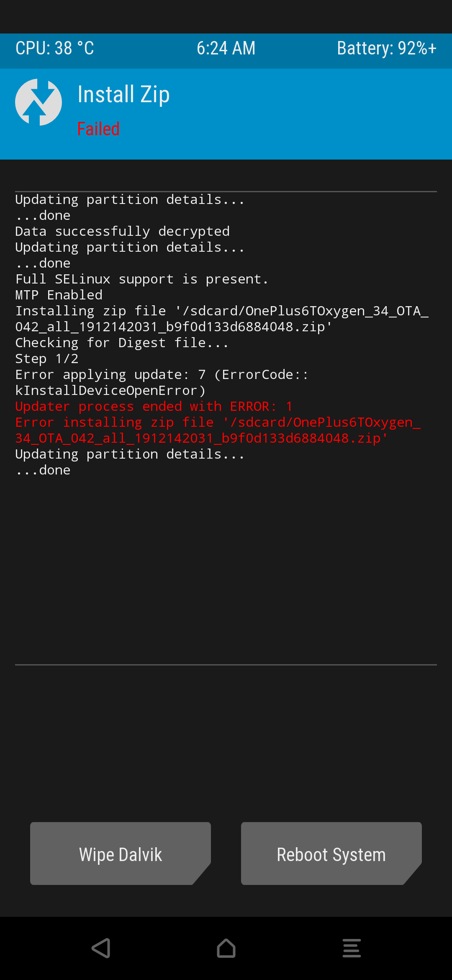This screenshot has height=980, width=452.
Task: Tap the 'Step 1/2' log line
Action: tap(46, 358)
